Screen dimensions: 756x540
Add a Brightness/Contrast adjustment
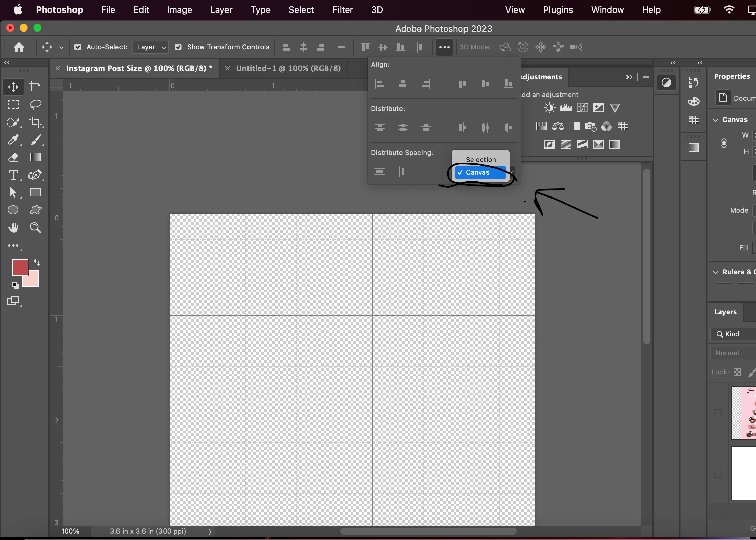click(x=549, y=108)
